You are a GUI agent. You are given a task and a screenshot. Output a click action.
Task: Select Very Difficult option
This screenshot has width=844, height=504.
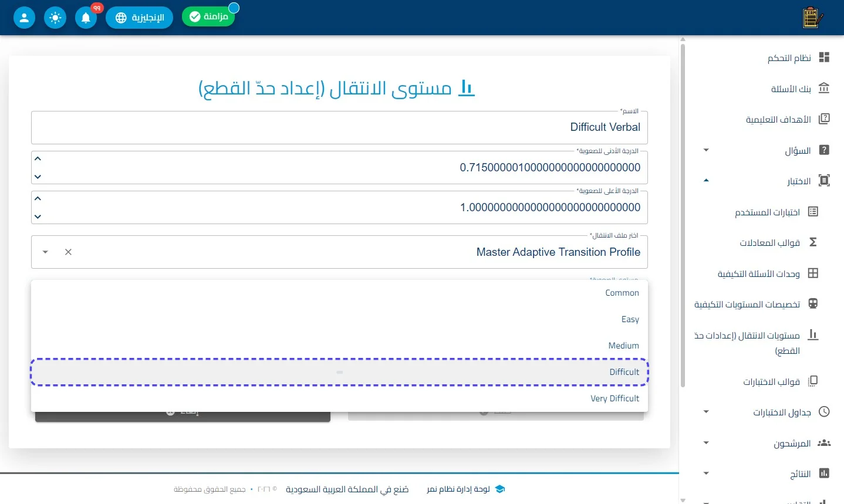pos(339,398)
